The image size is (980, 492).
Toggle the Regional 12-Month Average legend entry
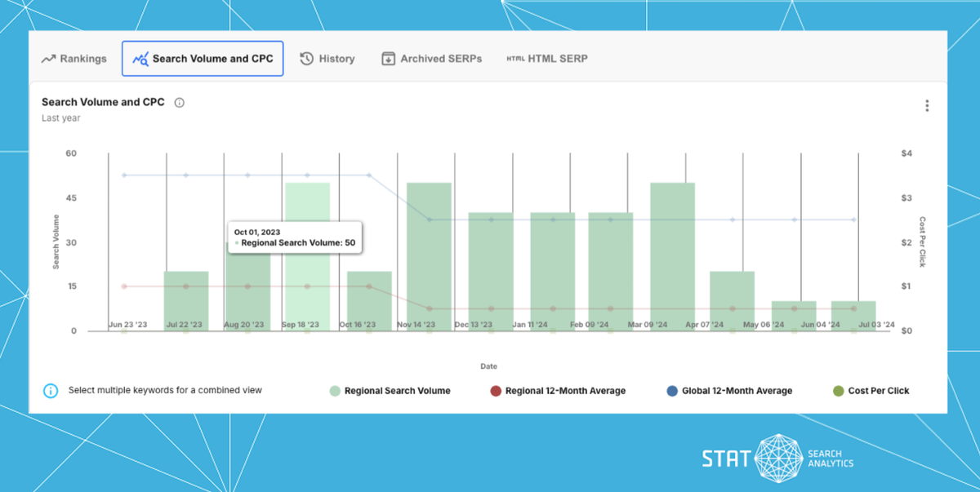point(559,390)
